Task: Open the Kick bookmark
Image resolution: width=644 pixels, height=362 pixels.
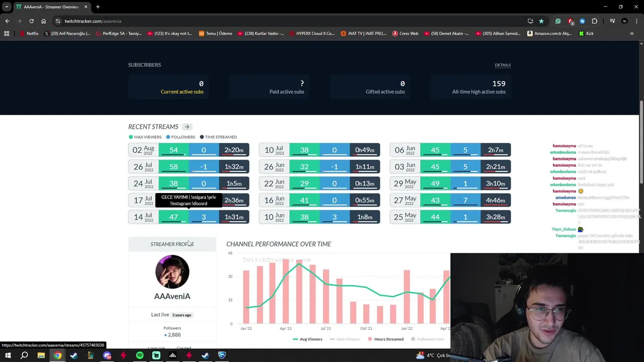Action: pos(586,34)
